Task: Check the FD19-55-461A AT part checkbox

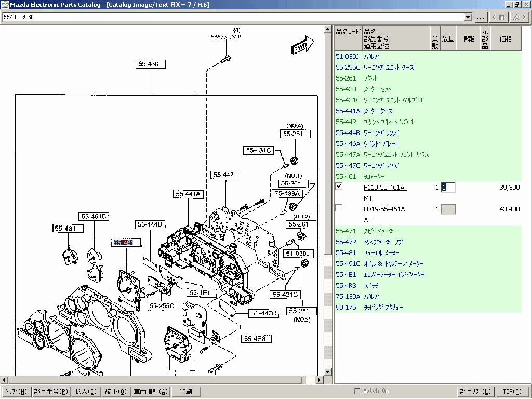Action: point(339,208)
